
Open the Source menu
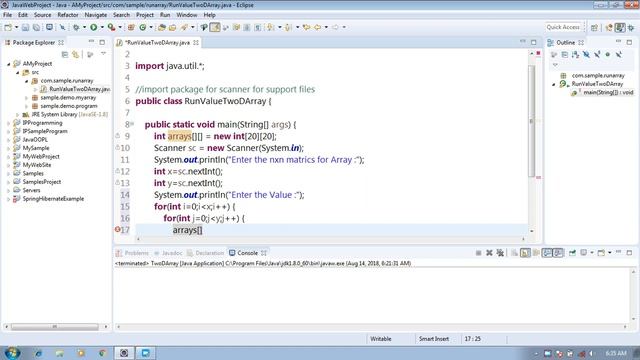click(42, 15)
